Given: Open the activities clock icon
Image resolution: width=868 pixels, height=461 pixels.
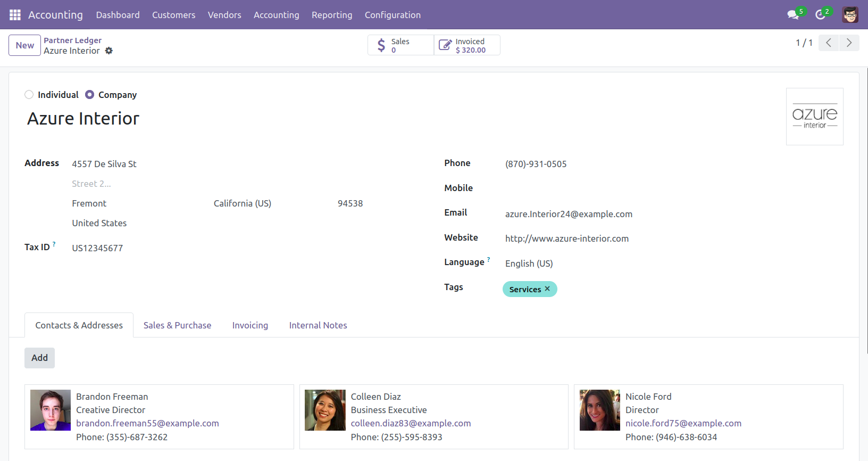Looking at the screenshot, I should tap(820, 15).
